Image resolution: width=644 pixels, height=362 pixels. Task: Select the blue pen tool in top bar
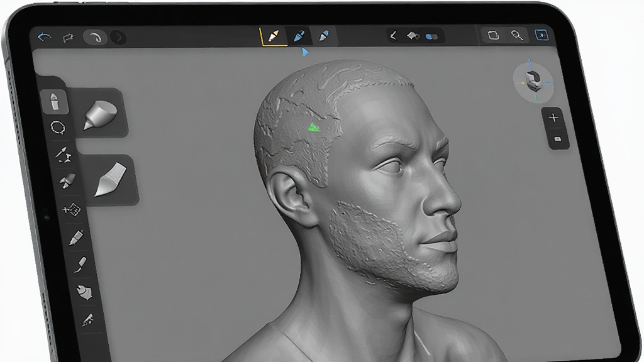point(299,36)
